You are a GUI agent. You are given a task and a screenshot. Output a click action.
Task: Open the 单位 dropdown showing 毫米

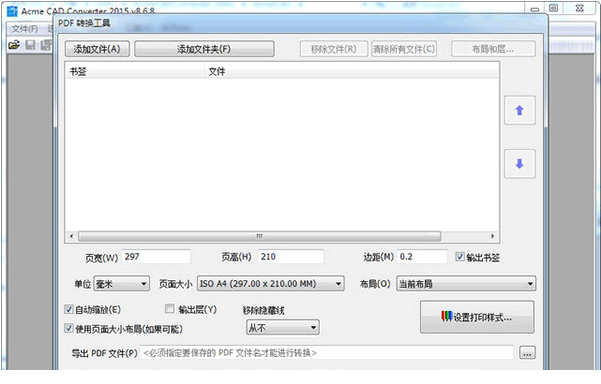click(122, 284)
